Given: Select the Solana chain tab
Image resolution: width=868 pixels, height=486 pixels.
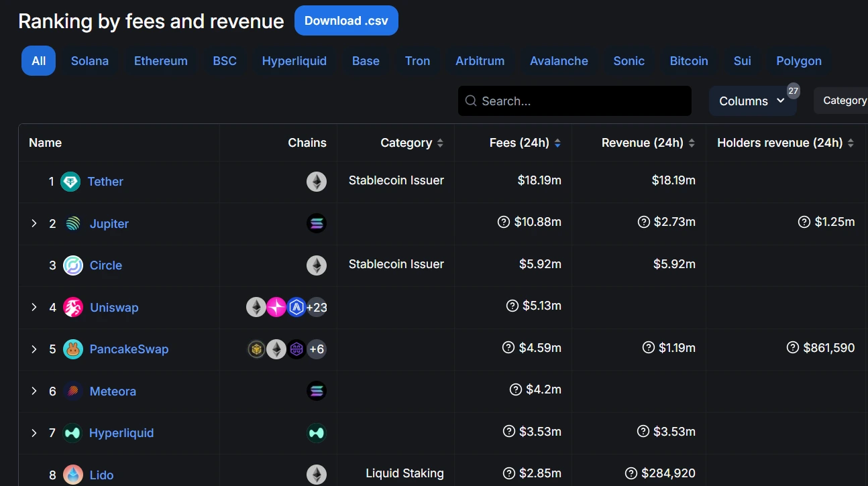Looking at the screenshot, I should click(90, 61).
